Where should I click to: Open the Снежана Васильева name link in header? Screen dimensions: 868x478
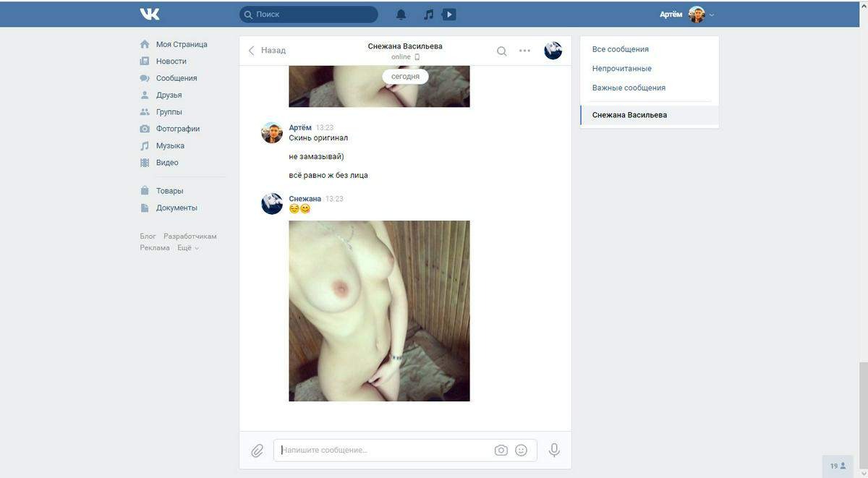[404, 46]
